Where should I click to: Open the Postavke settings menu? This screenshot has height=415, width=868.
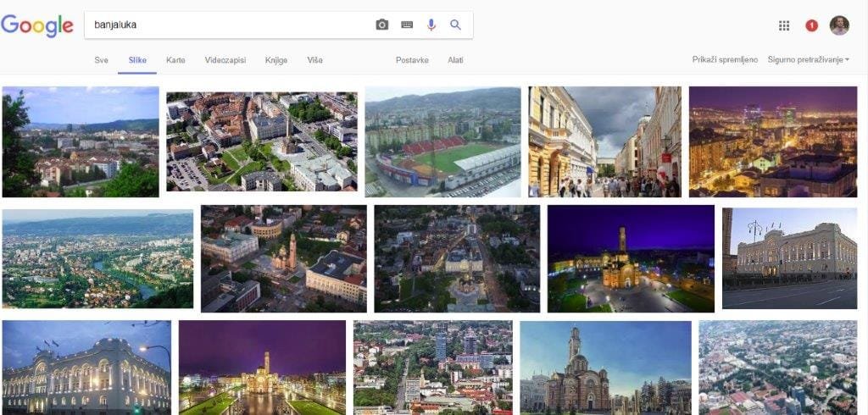[412, 60]
